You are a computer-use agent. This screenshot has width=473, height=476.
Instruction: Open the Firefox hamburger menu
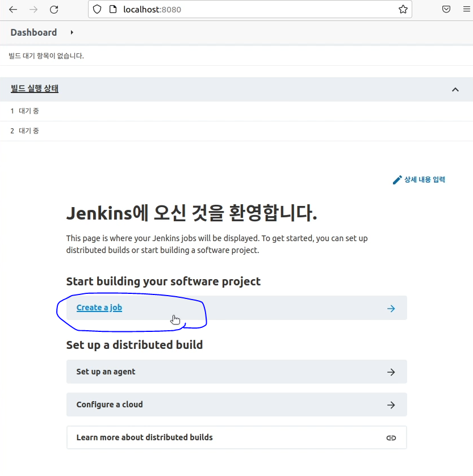point(467,9)
